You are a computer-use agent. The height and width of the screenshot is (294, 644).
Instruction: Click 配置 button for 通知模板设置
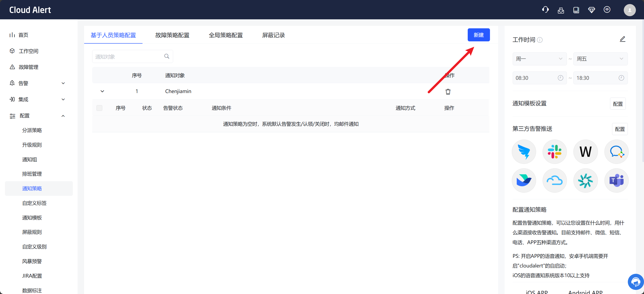(x=617, y=104)
